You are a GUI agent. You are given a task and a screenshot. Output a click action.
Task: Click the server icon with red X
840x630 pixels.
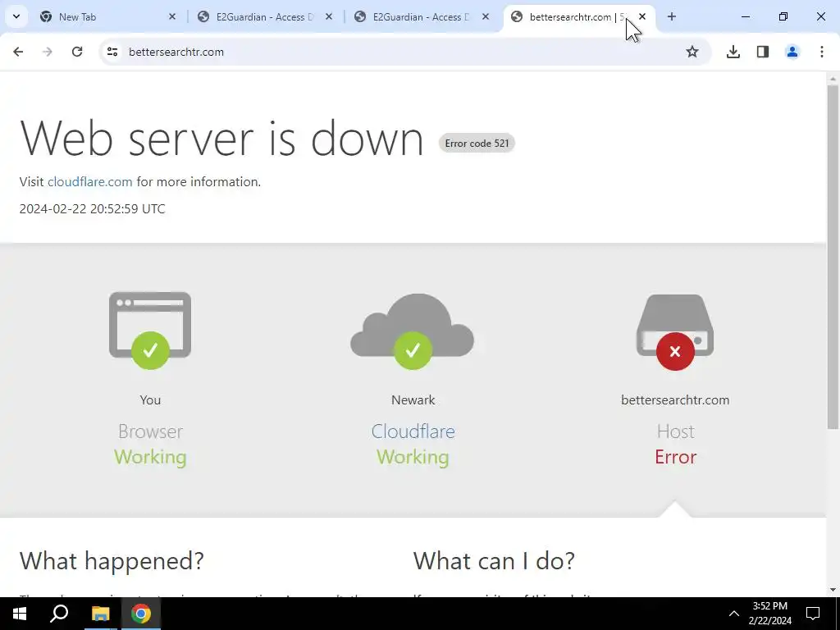click(x=675, y=332)
